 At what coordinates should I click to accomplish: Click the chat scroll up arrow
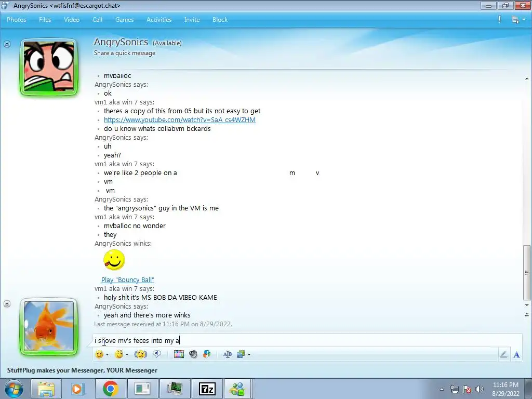click(527, 79)
